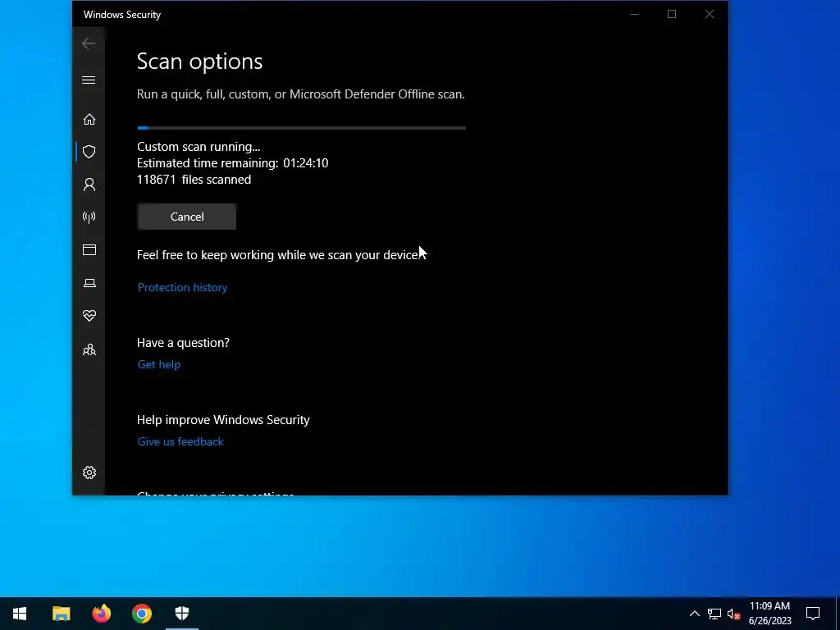Open Settings gear in Windows Security
Screen dimensions: 840x630
tap(89, 472)
